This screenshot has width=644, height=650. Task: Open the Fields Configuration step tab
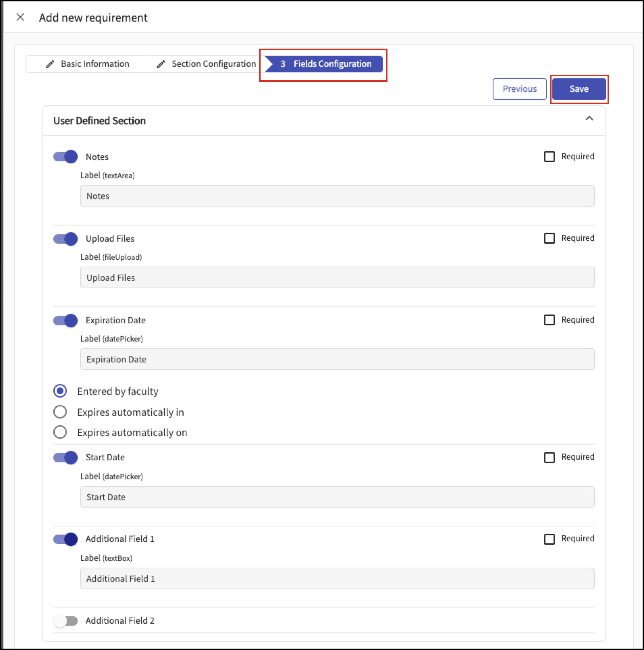tap(324, 64)
